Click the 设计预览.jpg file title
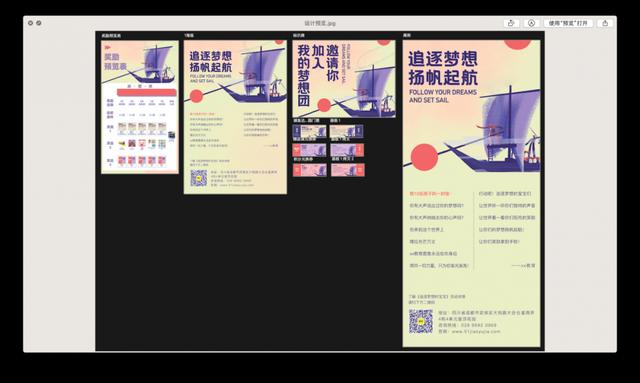640x383 pixels. [320, 23]
